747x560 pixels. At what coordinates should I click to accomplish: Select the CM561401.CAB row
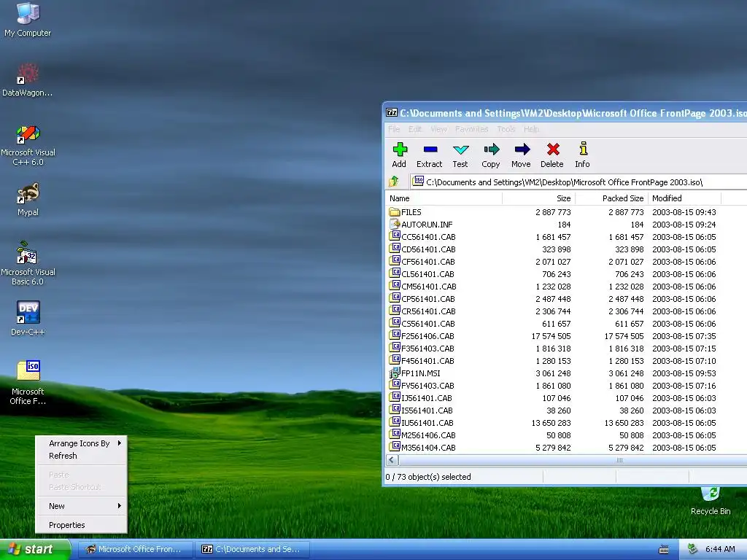566,286
